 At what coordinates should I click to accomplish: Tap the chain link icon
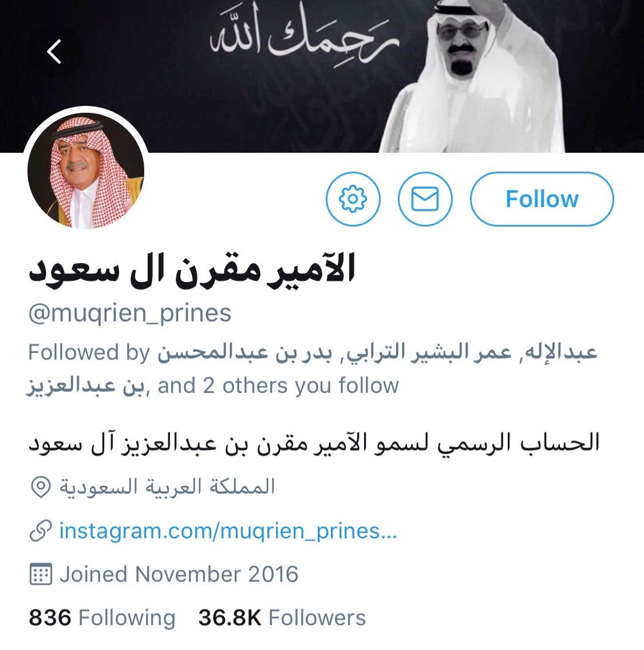(41, 530)
